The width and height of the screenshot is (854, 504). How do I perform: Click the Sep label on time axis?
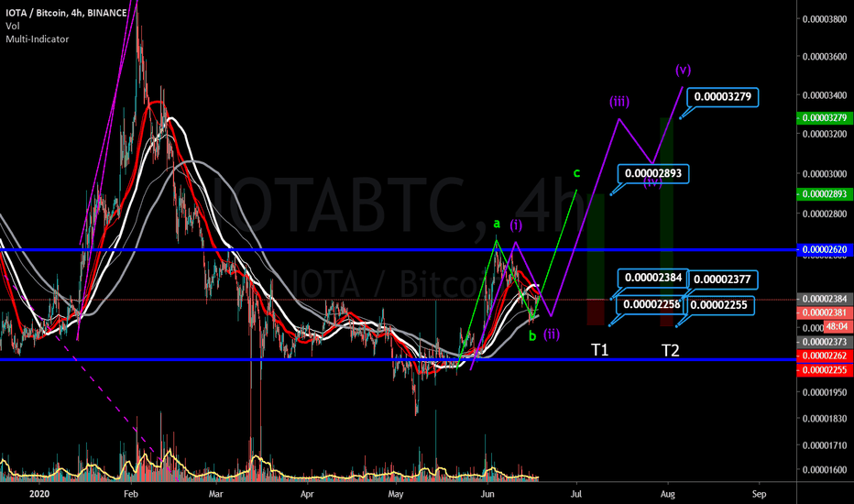[759, 494]
